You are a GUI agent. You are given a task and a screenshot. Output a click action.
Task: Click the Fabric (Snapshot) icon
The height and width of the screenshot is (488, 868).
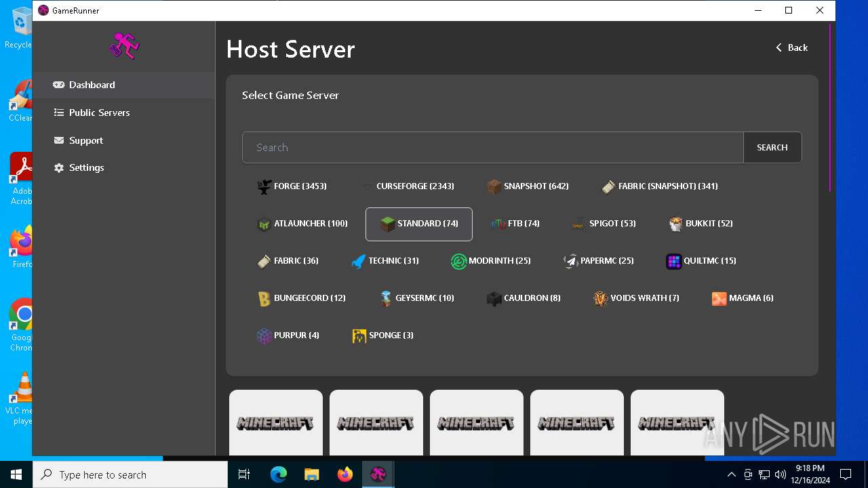pyautogui.click(x=609, y=186)
